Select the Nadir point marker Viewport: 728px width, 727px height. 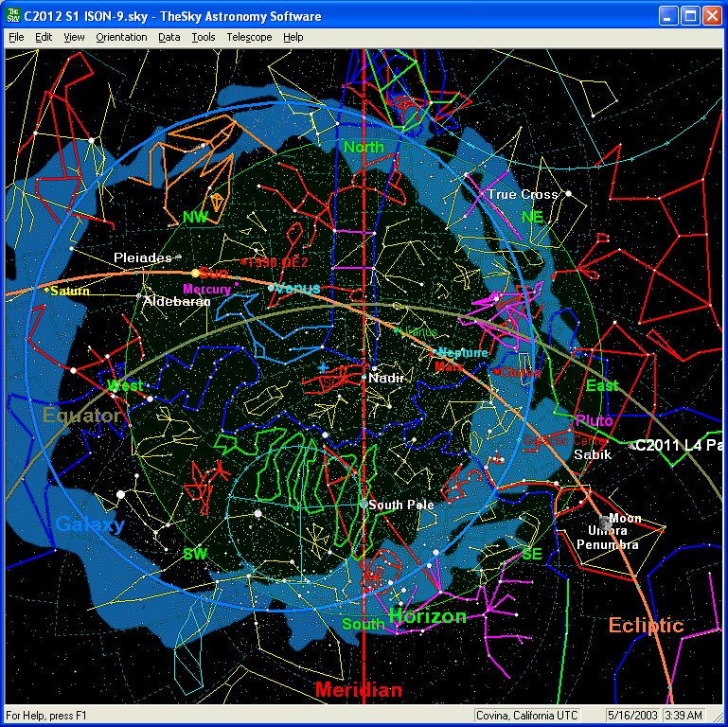point(364,378)
